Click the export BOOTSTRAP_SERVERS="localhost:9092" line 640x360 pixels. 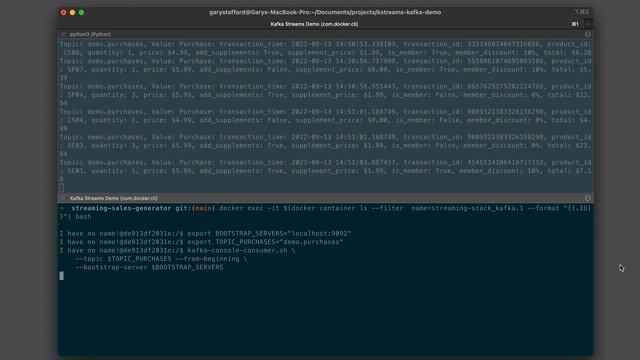tap(205, 233)
